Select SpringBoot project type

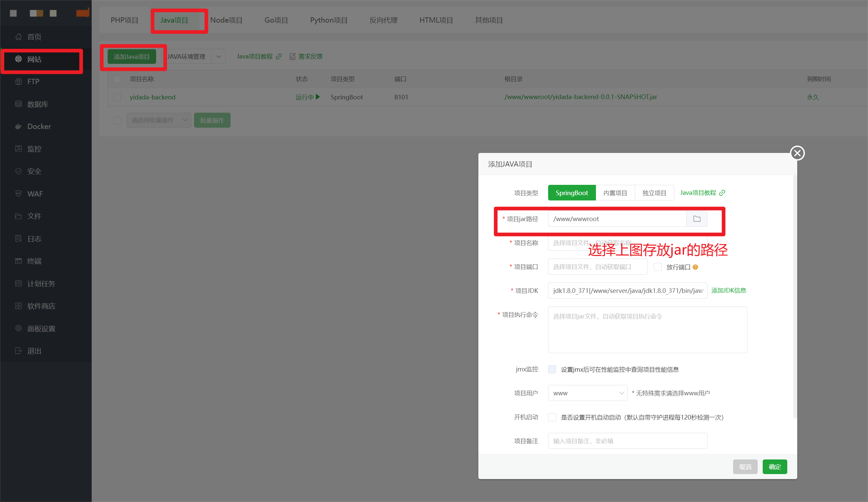pyautogui.click(x=572, y=193)
